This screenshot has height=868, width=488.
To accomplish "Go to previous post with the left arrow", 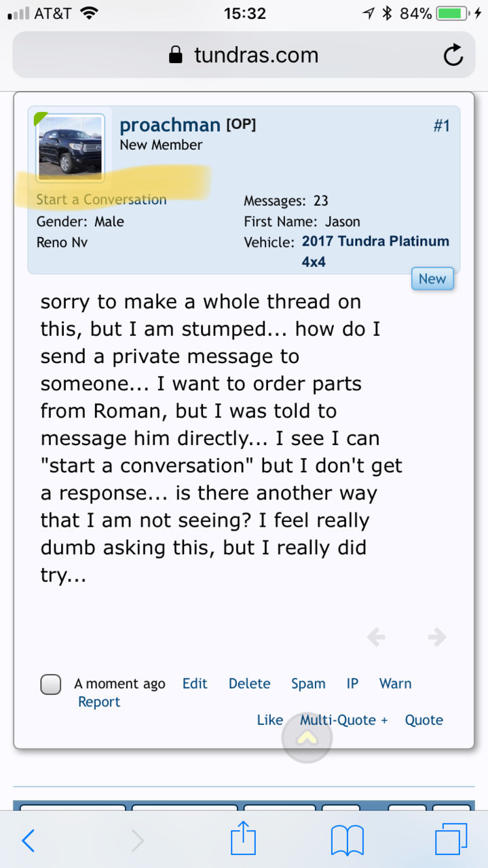I will [x=376, y=637].
